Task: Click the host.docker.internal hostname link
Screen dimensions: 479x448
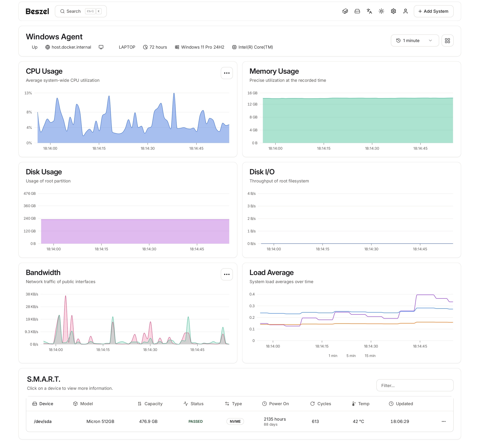Action: click(71, 47)
